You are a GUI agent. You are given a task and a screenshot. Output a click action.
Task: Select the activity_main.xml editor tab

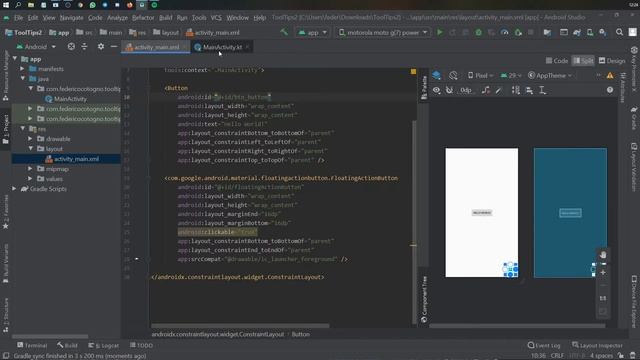coord(156,47)
